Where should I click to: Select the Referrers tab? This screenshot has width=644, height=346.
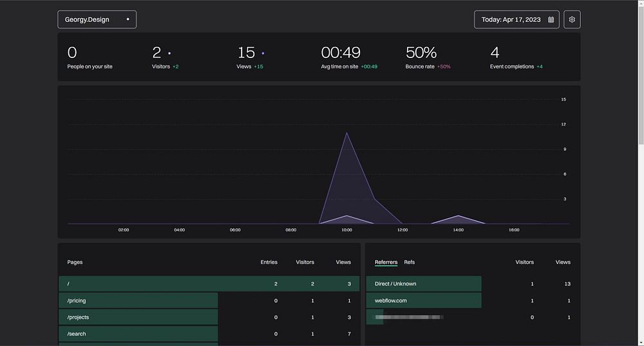pos(386,262)
